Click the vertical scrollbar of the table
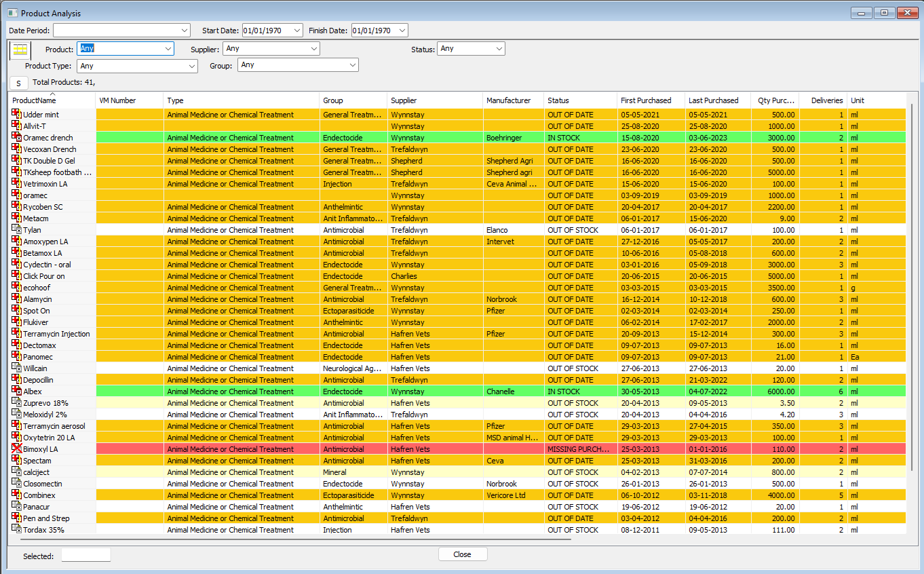Screen dimensions: 924x574 click(912, 286)
